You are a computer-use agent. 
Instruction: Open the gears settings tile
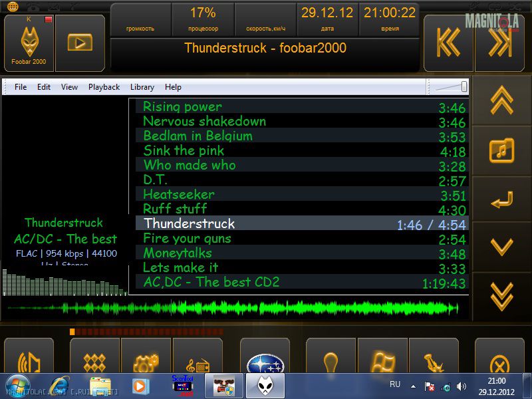pyautogui.click(x=146, y=356)
